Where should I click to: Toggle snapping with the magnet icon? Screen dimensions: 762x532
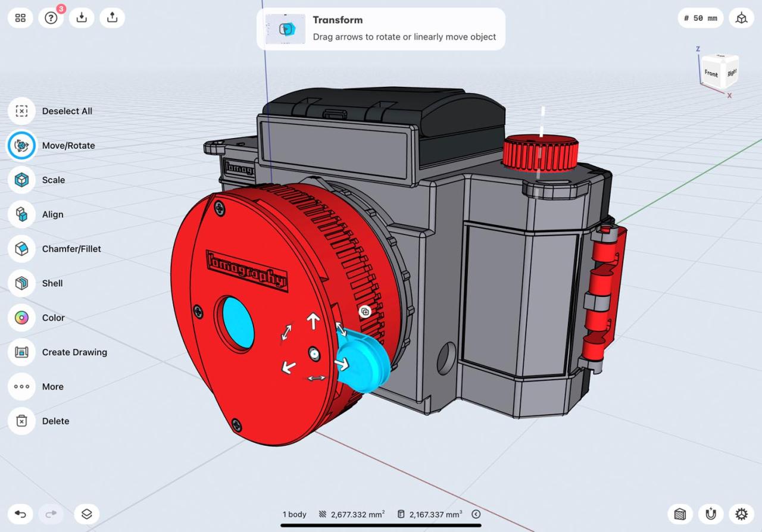click(x=710, y=514)
